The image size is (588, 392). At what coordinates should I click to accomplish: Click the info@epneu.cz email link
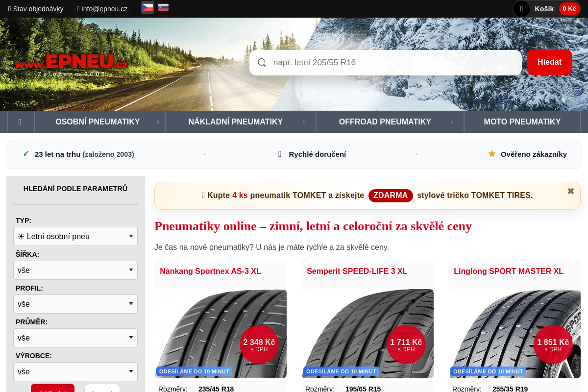102,9
